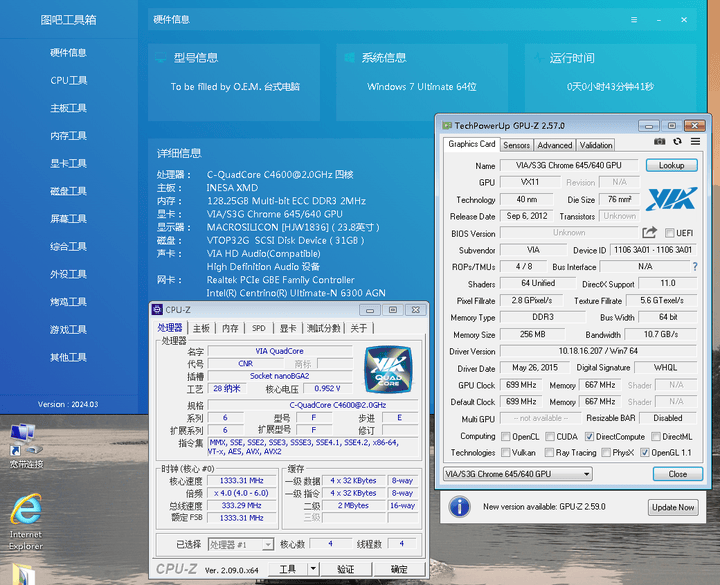Click the GPU-Z refresh icon

click(x=677, y=141)
